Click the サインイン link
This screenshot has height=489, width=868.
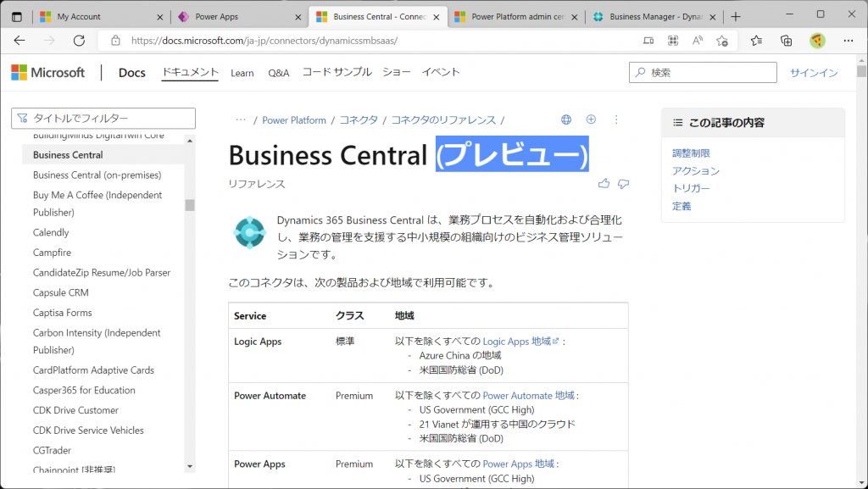click(814, 73)
